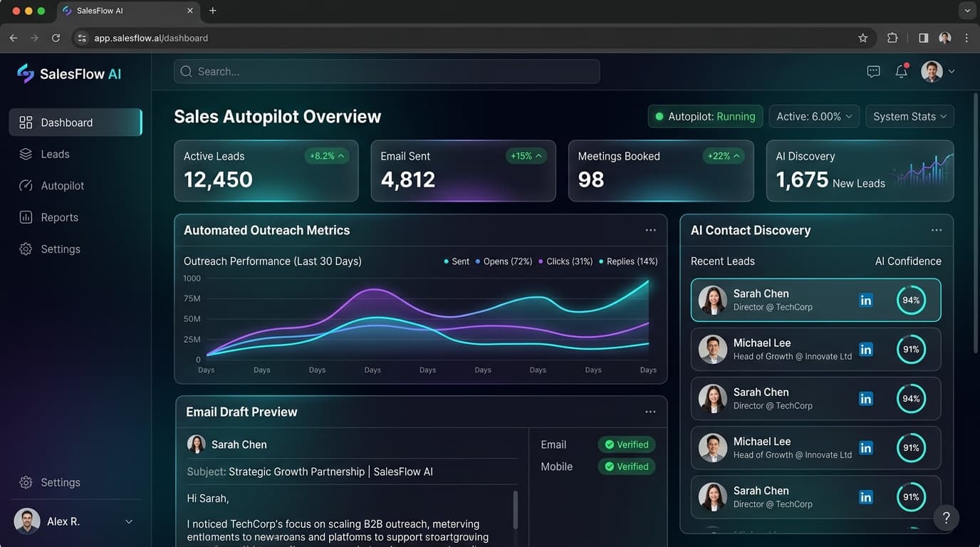Screen dimensions: 980x547
Task: Go back with the browser back arrow
Action: [x=13, y=38]
